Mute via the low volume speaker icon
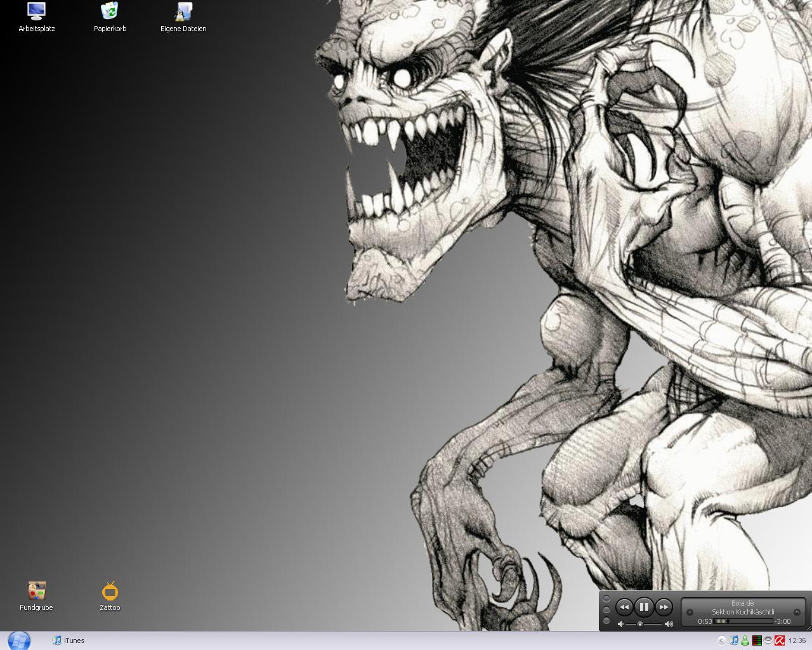Image resolution: width=812 pixels, height=650 pixels. pos(620,624)
